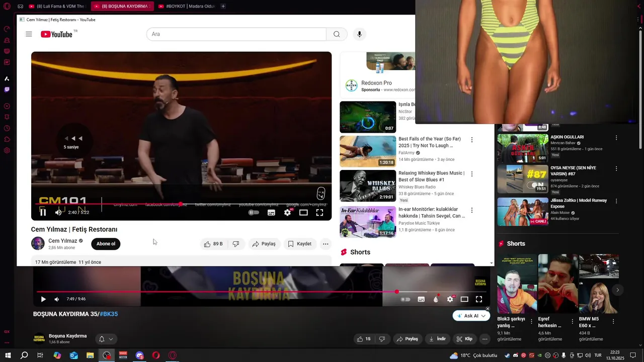Toggle subtitles on Cem Yılmaz player
The image size is (644, 362).
point(271,213)
